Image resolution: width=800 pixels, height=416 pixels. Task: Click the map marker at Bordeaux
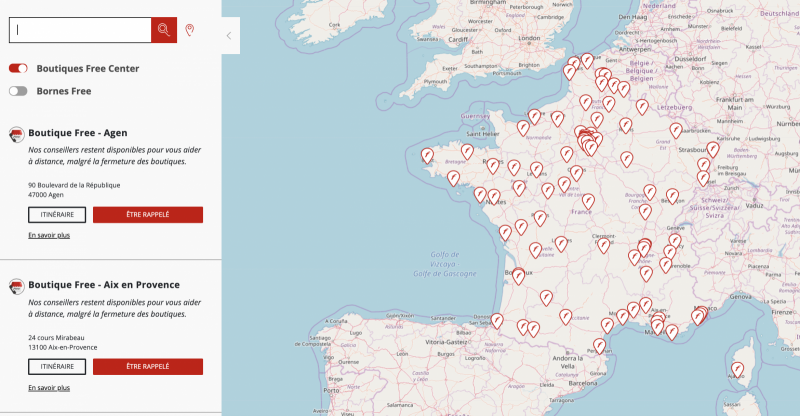(x=518, y=276)
